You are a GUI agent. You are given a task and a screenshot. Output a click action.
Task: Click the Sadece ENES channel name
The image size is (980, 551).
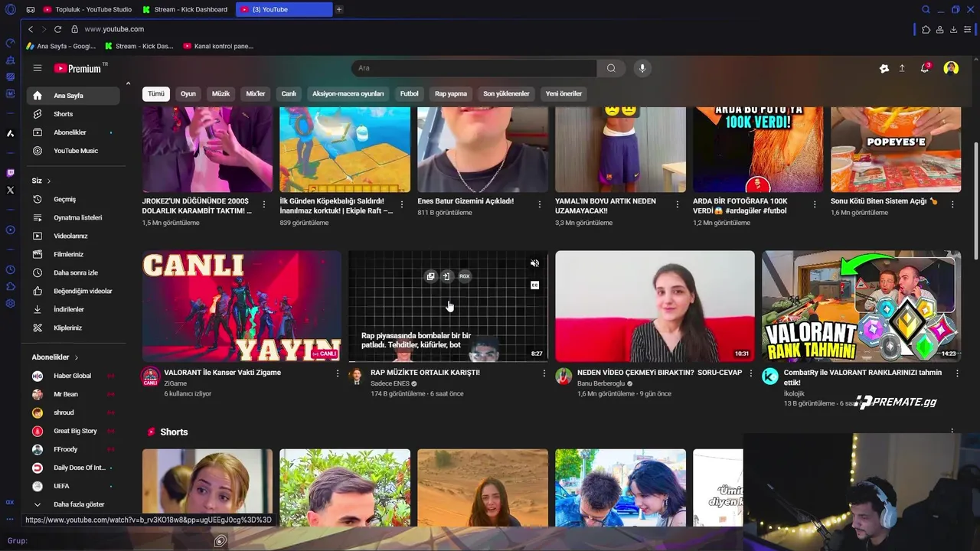coord(390,383)
